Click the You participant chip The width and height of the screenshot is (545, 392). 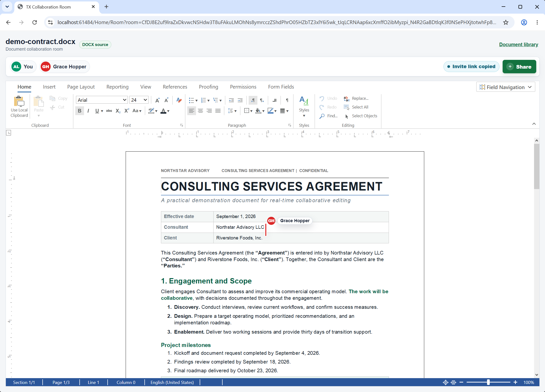click(23, 67)
